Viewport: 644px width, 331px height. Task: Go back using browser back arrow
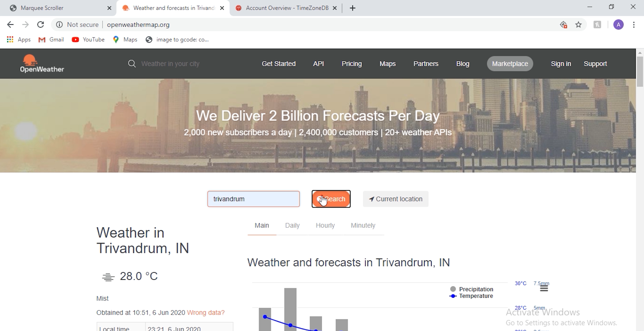[x=10, y=24]
